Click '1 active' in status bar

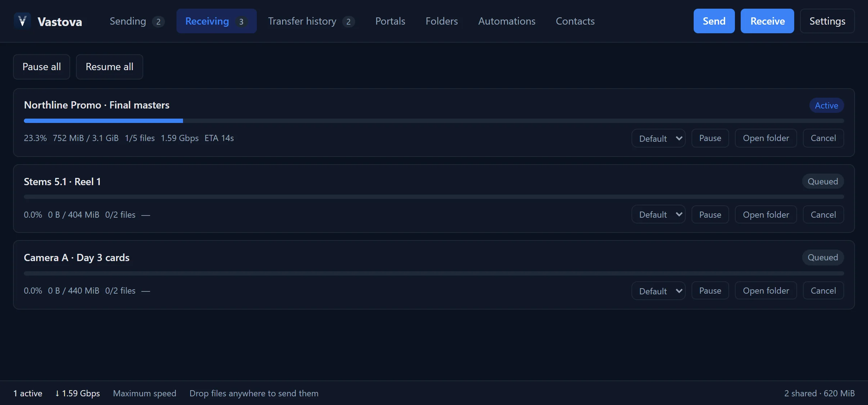tap(28, 393)
